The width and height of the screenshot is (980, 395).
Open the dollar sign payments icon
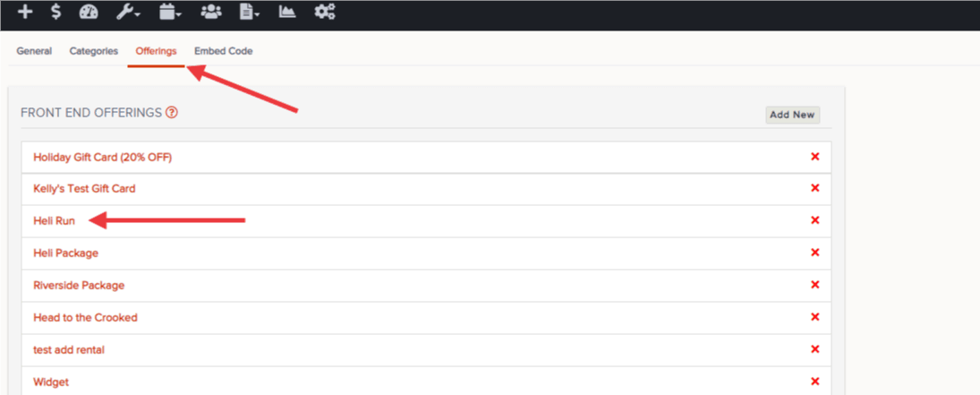point(56,12)
